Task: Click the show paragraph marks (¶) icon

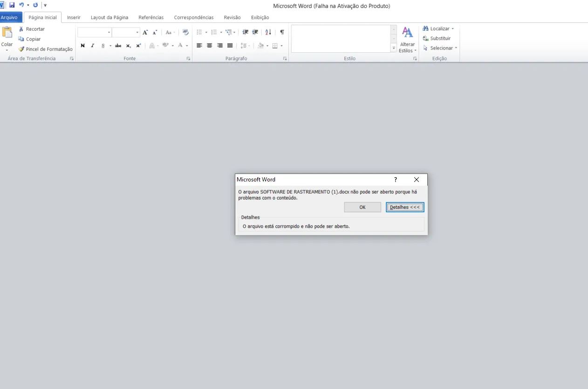Action: pyautogui.click(x=282, y=32)
